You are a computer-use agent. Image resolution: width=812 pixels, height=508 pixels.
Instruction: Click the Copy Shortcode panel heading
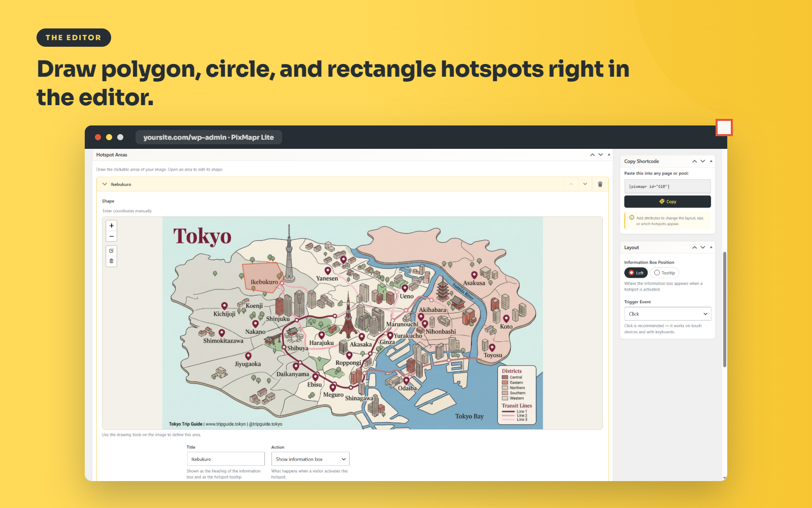[641, 162]
